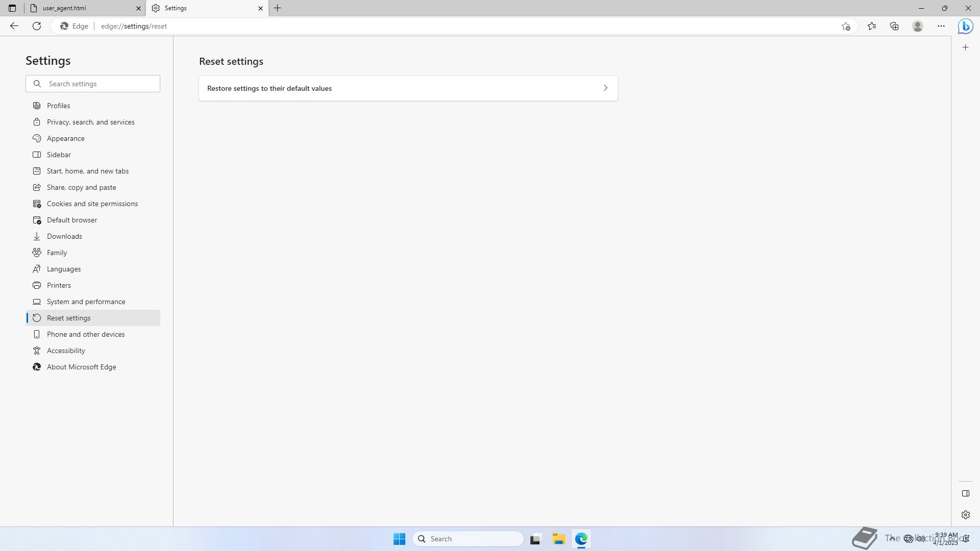Viewport: 980px width, 551px height.
Task: Add this page to favorites star
Action: click(846, 26)
